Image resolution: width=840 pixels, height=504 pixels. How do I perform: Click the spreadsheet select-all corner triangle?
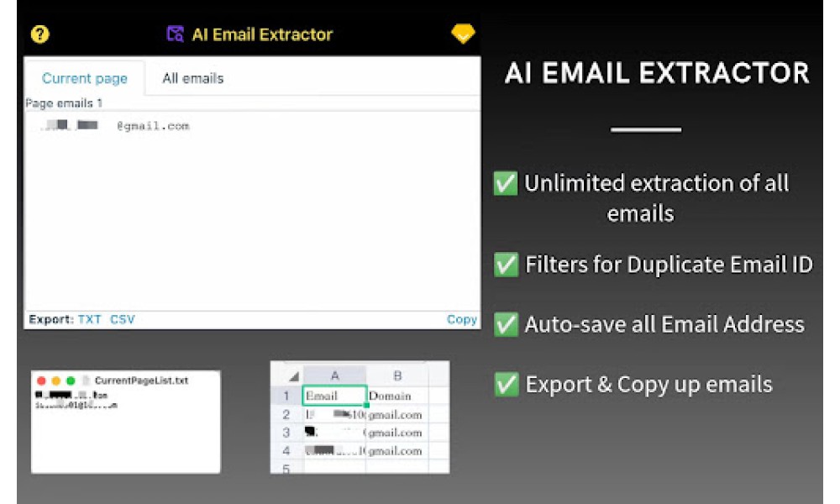click(292, 376)
